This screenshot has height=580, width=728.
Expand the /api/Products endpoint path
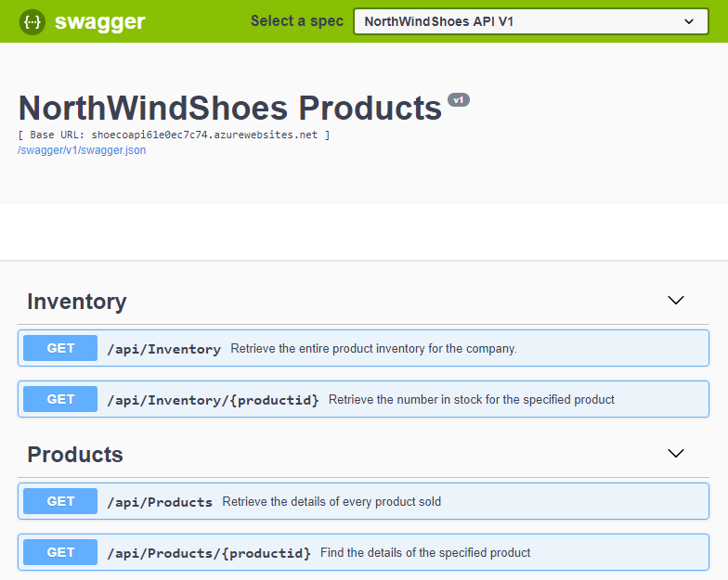[160, 502]
